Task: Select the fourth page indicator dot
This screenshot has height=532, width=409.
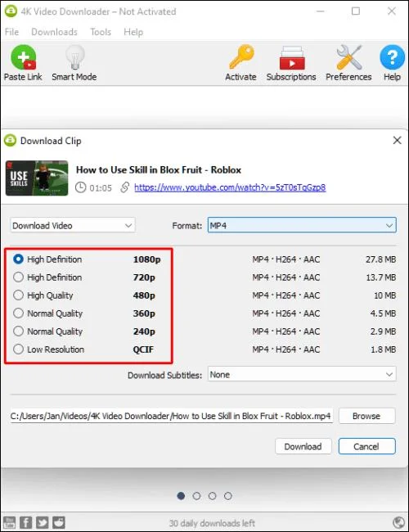Action: (x=228, y=496)
